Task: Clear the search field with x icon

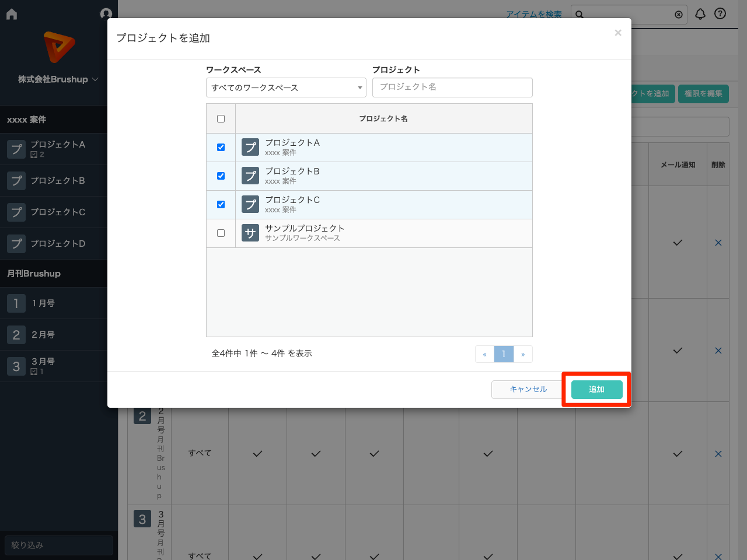Action: 679,15
